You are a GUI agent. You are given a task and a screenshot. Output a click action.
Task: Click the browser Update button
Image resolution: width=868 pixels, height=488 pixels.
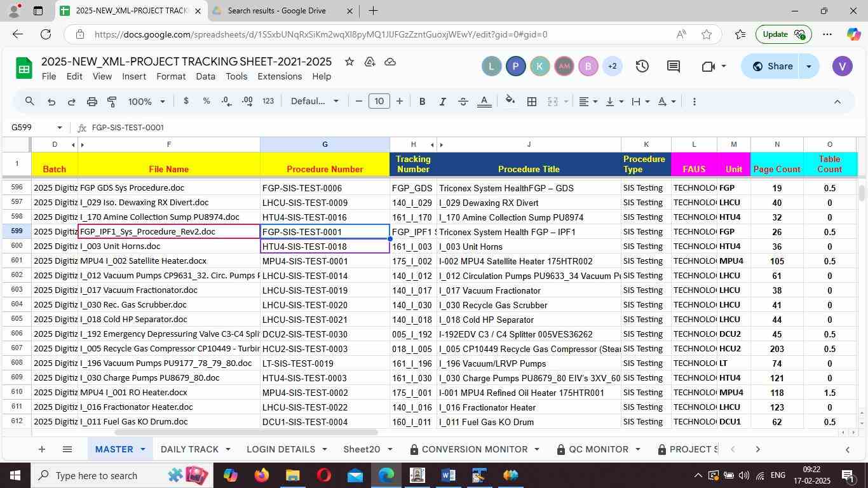point(783,34)
